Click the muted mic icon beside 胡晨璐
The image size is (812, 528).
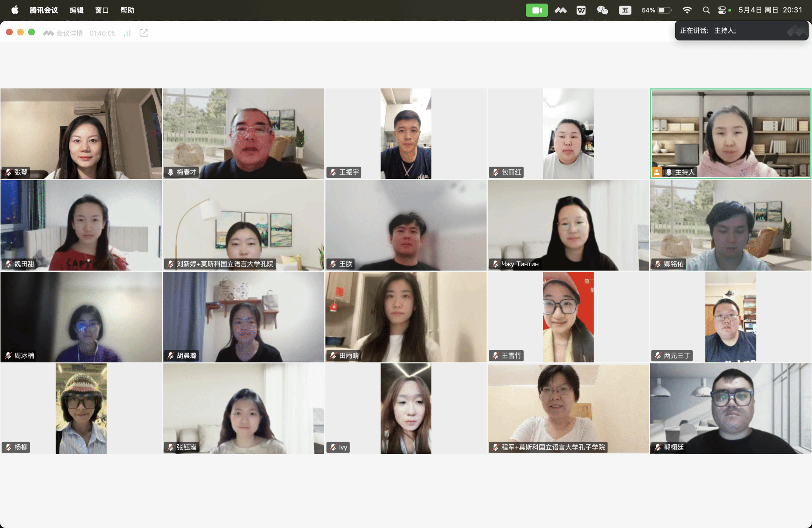170,355
